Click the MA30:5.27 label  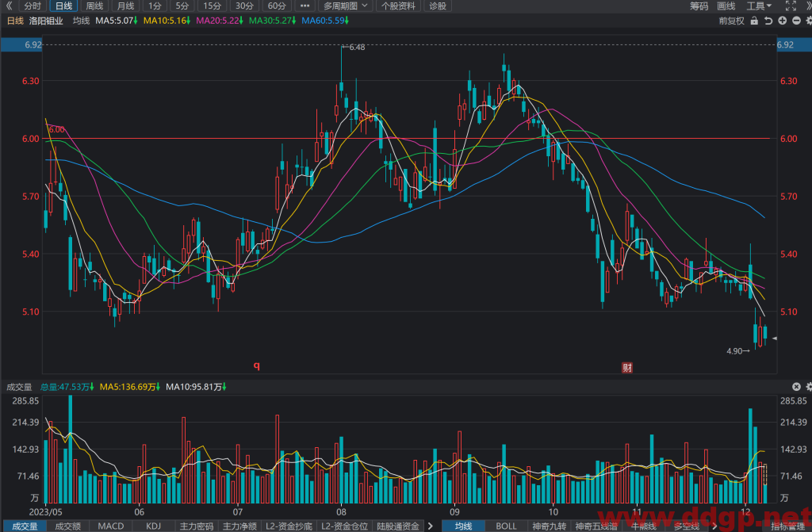point(273,21)
